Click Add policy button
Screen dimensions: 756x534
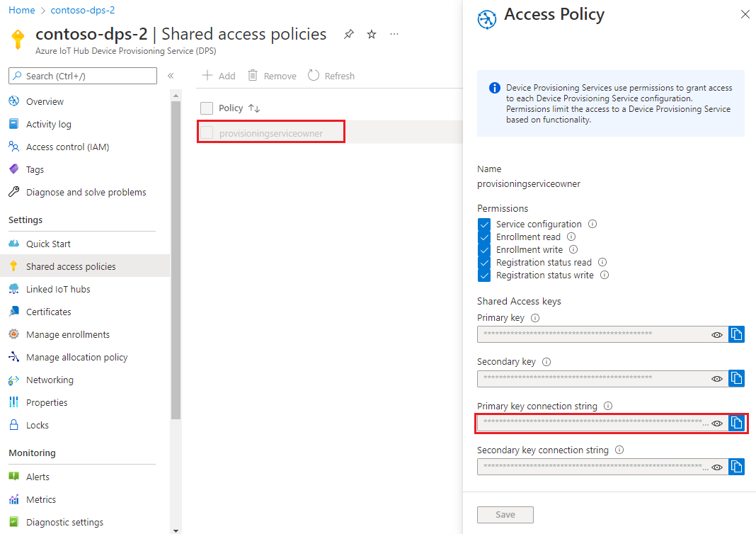[x=219, y=76]
